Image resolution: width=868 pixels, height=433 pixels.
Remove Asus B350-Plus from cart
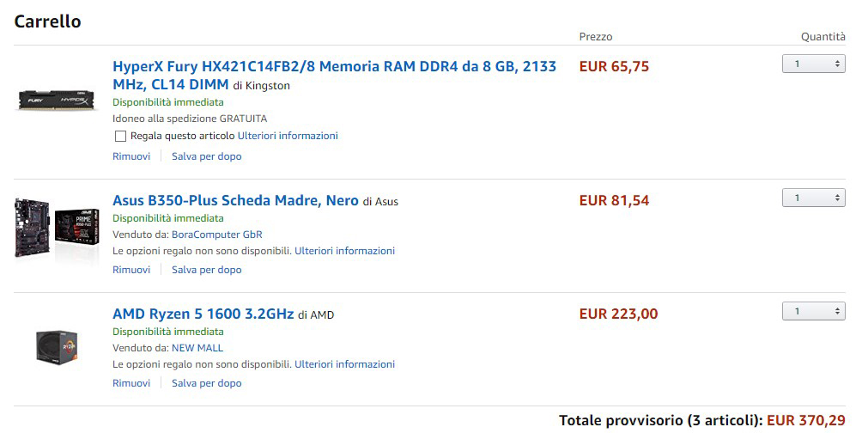pyautogui.click(x=131, y=270)
